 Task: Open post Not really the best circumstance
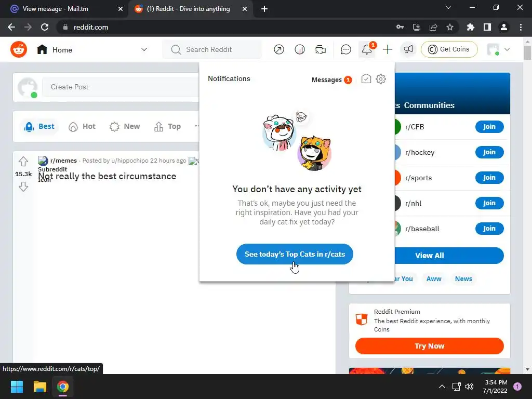[107, 176]
